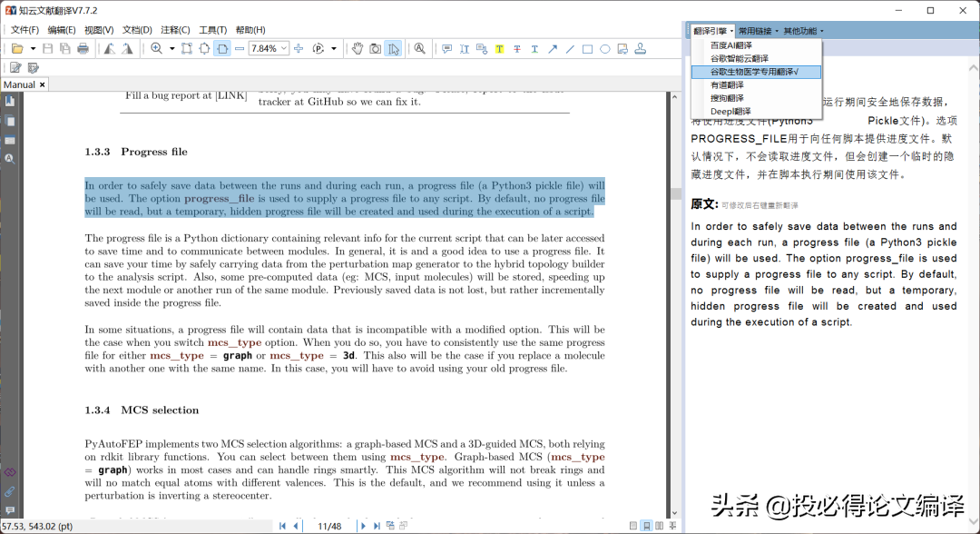
Task: Select the Line drawing tool
Action: point(570,49)
